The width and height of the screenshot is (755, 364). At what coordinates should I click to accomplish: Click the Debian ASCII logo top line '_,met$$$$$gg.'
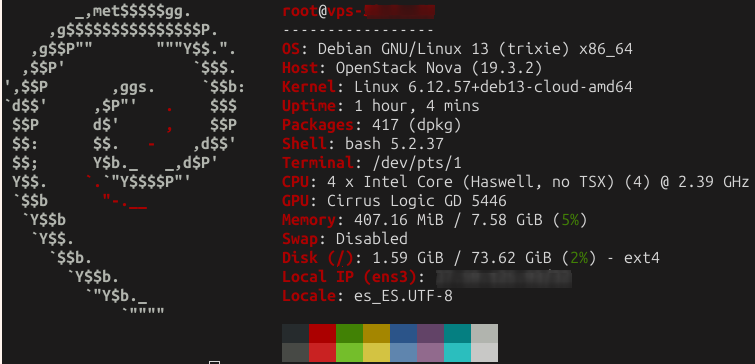coord(133,12)
